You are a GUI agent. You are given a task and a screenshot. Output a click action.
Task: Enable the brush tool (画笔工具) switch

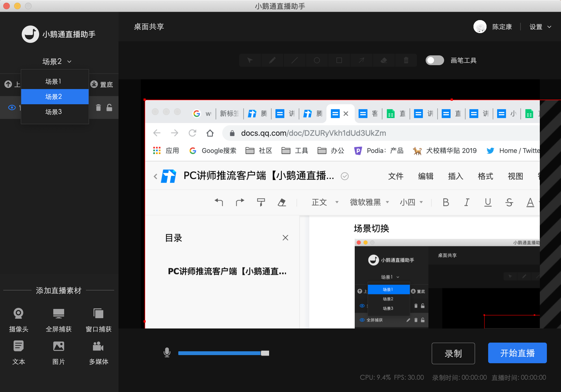point(435,60)
